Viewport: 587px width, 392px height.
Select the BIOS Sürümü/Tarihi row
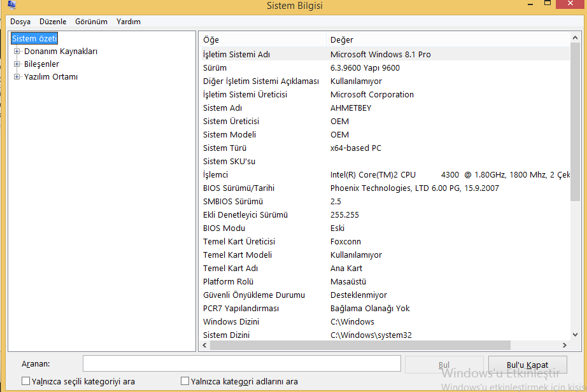tap(385, 188)
